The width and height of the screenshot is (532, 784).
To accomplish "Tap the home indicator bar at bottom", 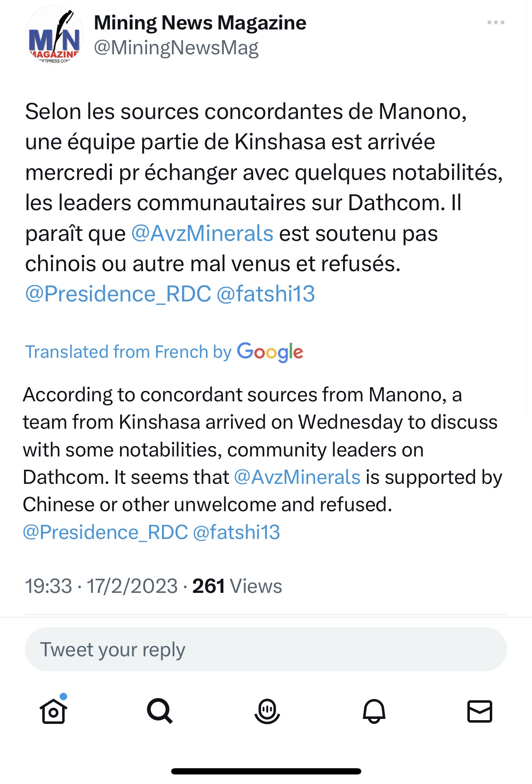I will point(266,771).
